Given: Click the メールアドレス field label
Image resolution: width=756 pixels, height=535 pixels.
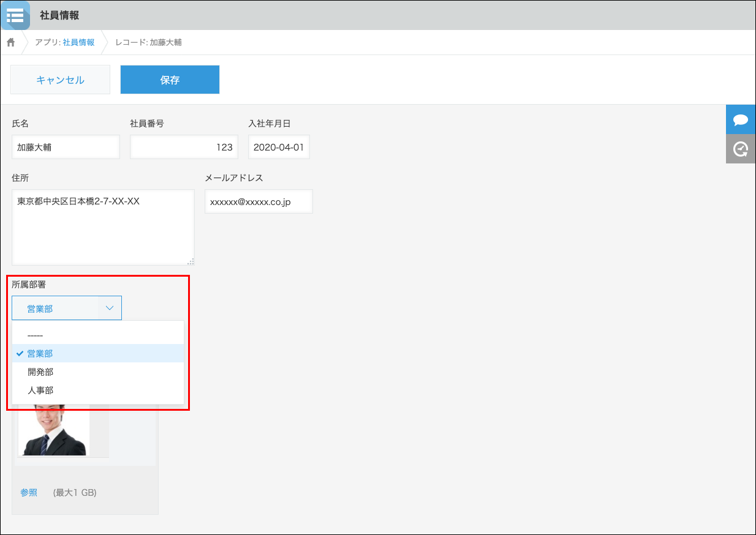Looking at the screenshot, I should [233, 178].
